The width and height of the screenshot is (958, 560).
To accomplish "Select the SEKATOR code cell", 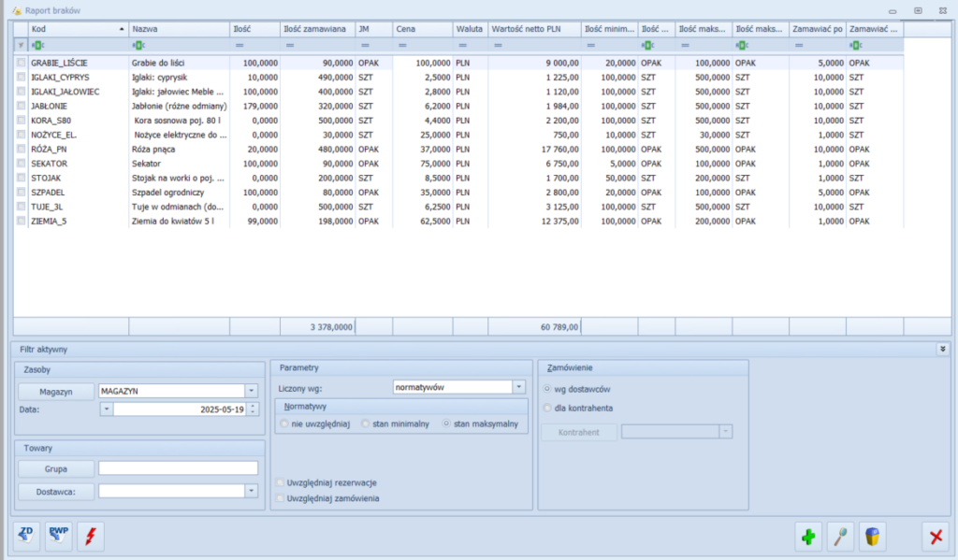I will (x=79, y=164).
